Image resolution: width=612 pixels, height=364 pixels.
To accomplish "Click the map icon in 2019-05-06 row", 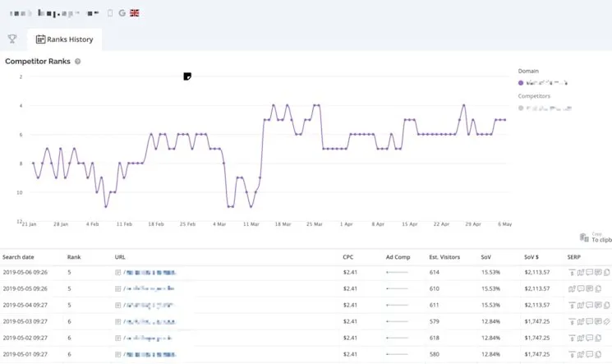I will point(581,272).
